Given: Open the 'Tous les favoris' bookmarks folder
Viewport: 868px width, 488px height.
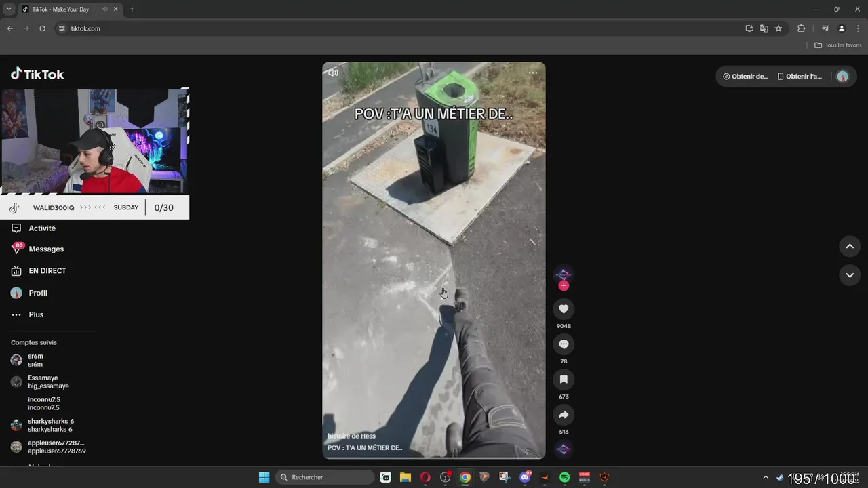Looking at the screenshot, I should coord(838,45).
